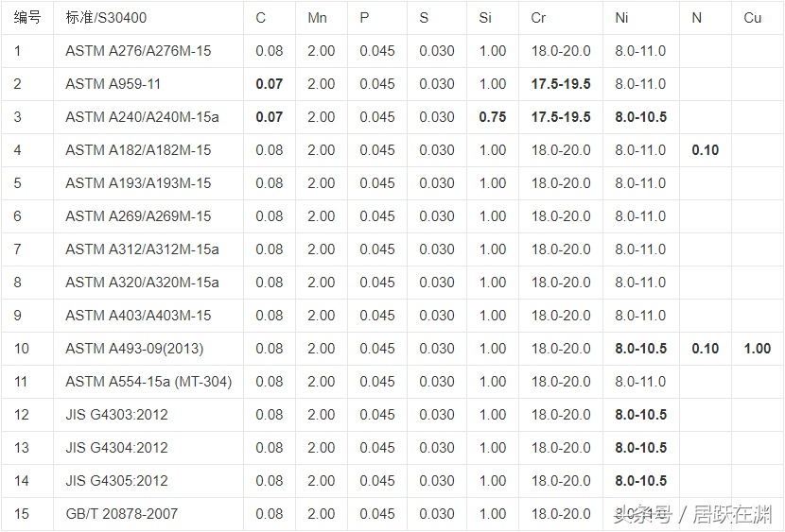785x532 pixels.
Task: Click the Cr column header
Action: 538,18
